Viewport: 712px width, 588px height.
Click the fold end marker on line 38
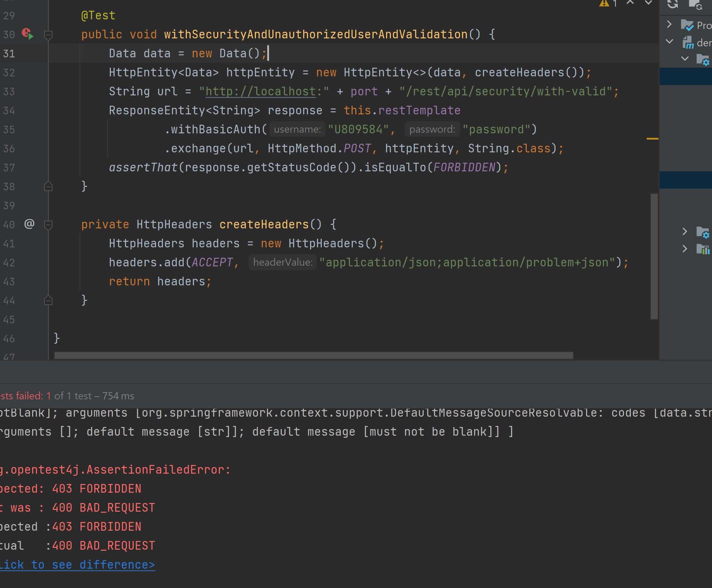tap(48, 187)
